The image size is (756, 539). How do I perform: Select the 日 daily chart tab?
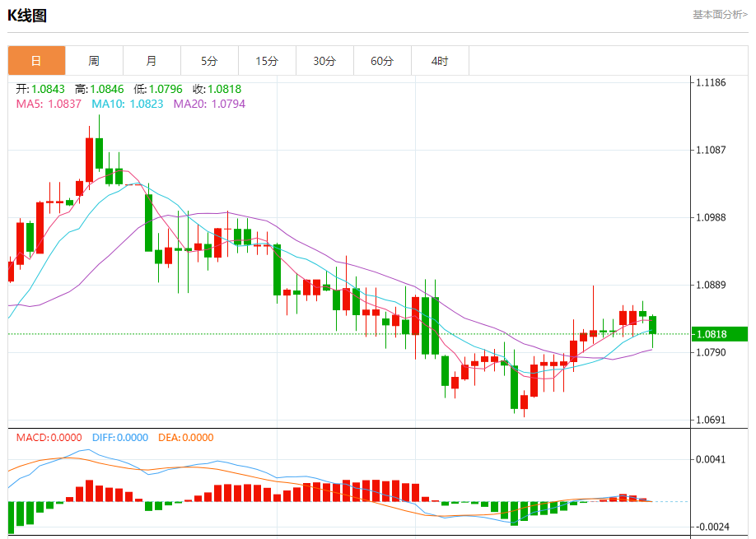36,61
